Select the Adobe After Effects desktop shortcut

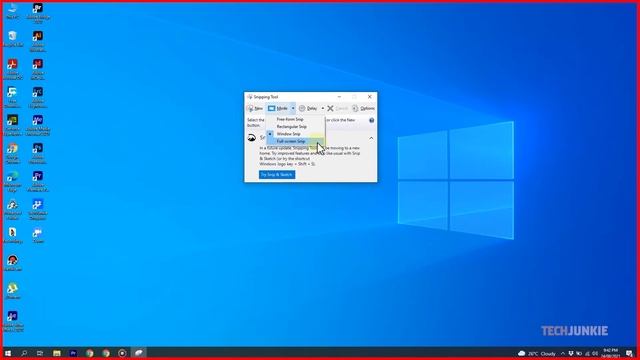pos(13,321)
